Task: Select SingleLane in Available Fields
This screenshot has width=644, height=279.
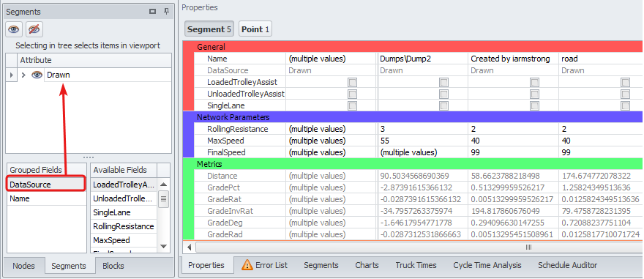Action: [x=123, y=212]
